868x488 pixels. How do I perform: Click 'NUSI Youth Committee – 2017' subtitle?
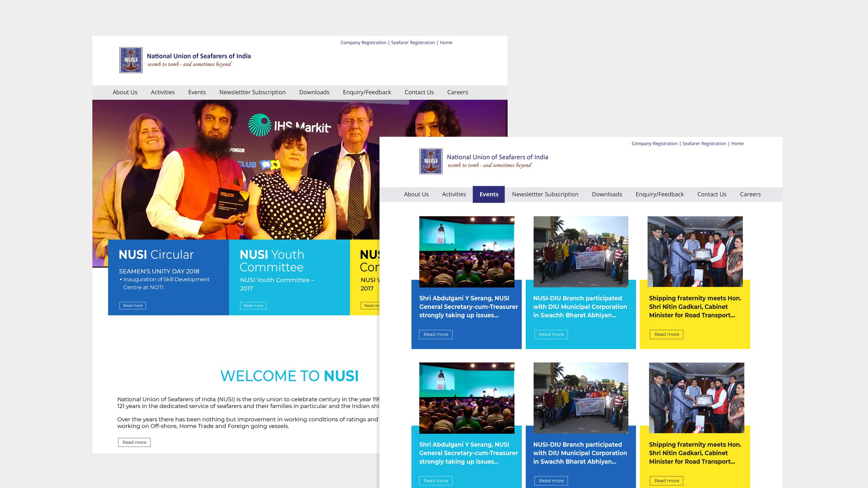click(x=277, y=285)
